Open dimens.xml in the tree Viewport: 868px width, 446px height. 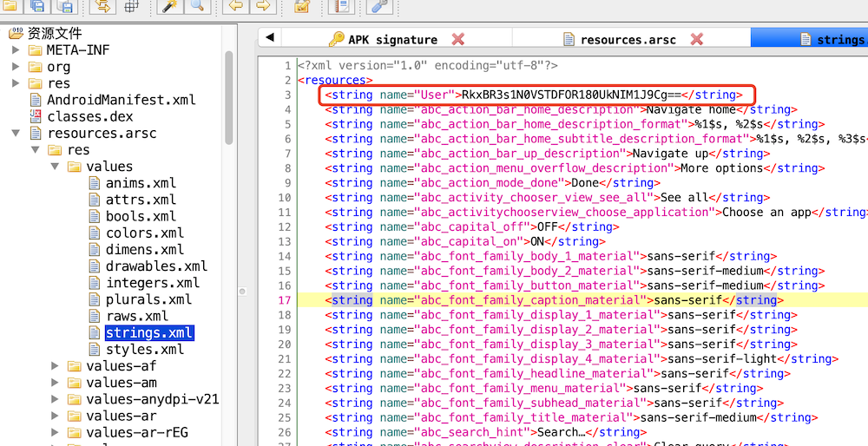pyautogui.click(x=145, y=250)
